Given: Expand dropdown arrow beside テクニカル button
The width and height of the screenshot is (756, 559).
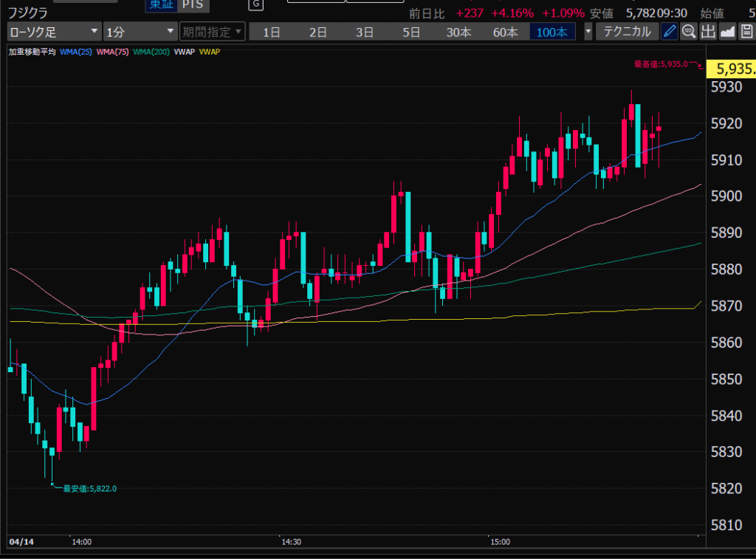Looking at the screenshot, I should pyautogui.click(x=588, y=32).
